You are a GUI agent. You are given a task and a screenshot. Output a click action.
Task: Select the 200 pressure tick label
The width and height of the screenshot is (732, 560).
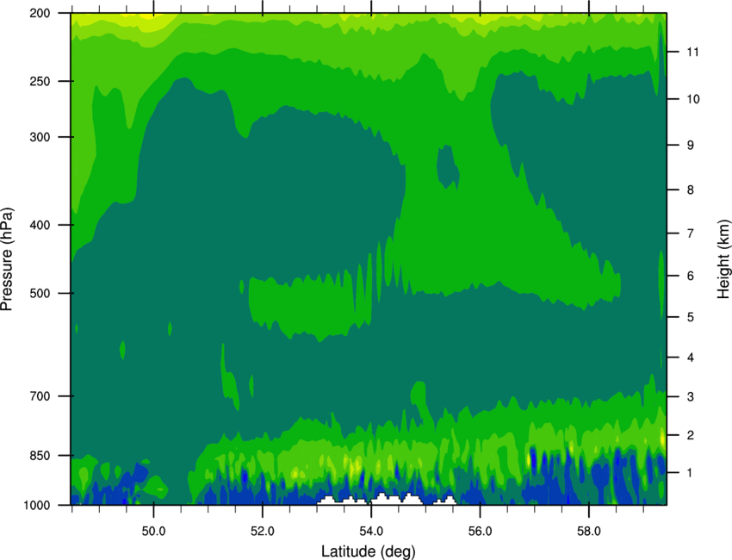(40, 13)
